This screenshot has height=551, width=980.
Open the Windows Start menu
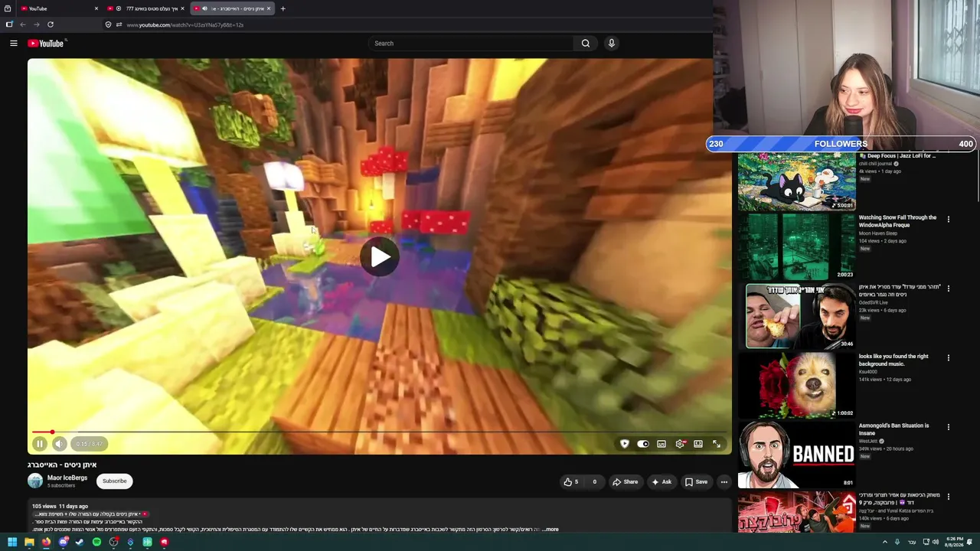[x=12, y=543]
